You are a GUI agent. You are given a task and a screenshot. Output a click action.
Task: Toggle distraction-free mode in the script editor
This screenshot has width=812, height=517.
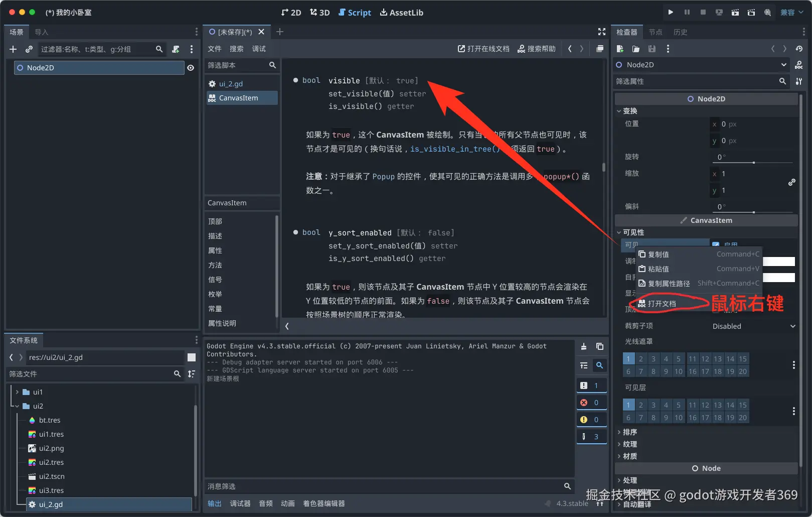[602, 32]
